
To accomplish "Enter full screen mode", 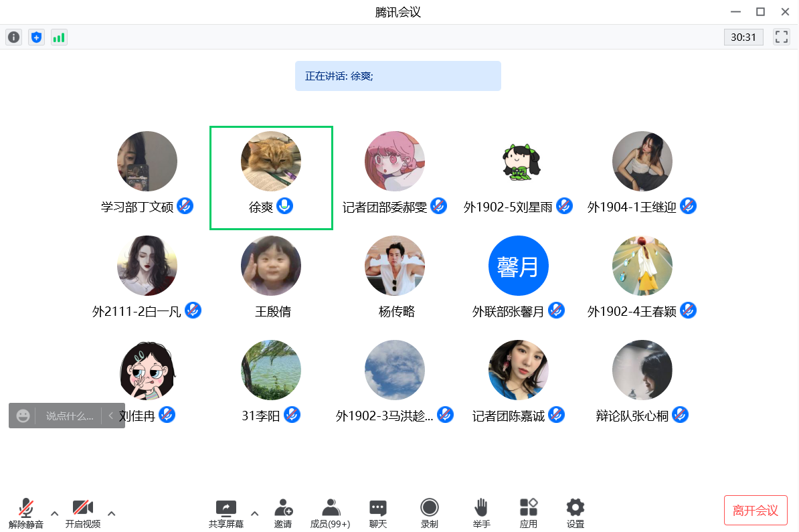I will pyautogui.click(x=781, y=37).
